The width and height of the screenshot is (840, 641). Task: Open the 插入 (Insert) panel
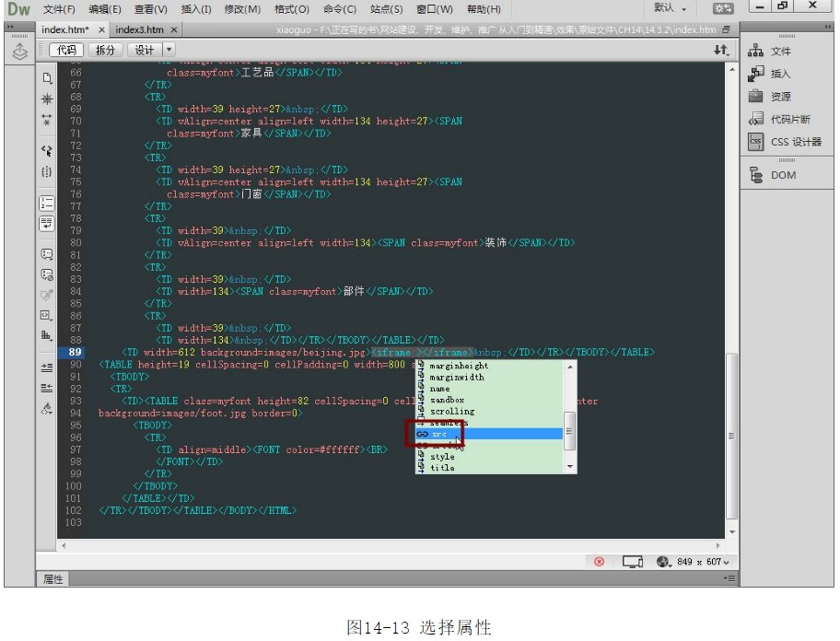770,74
